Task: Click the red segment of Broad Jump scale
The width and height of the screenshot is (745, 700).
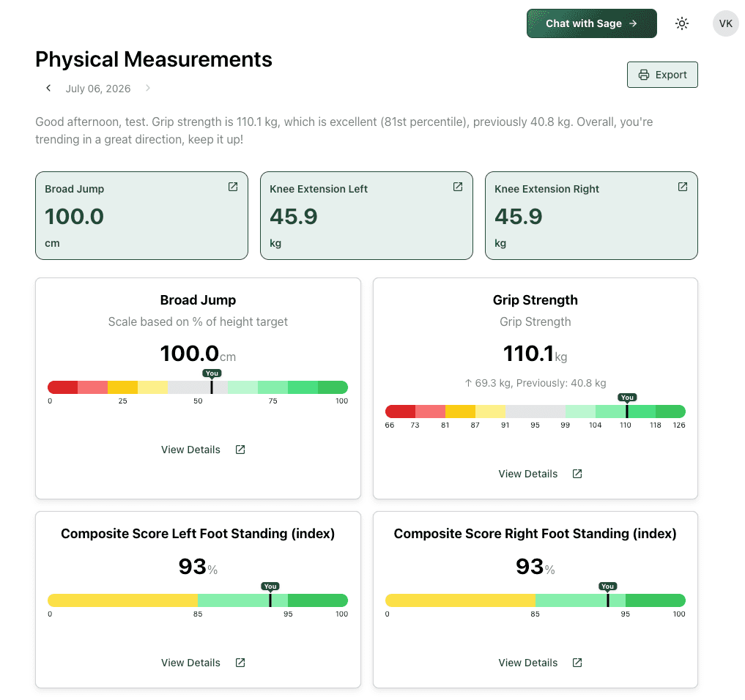Action: point(63,387)
